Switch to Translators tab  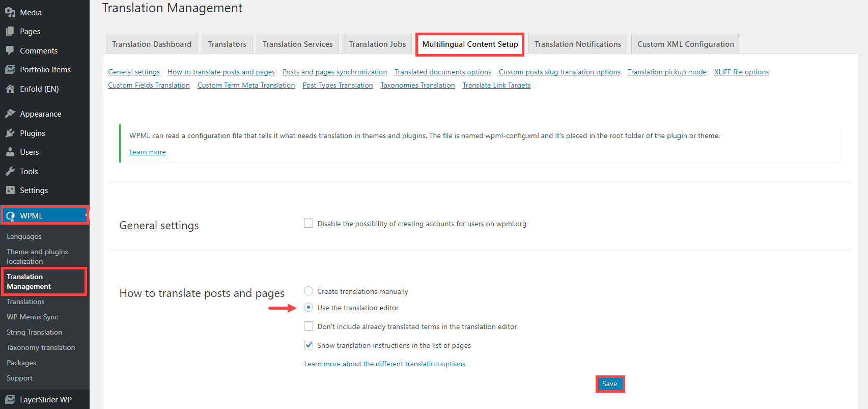tap(227, 44)
